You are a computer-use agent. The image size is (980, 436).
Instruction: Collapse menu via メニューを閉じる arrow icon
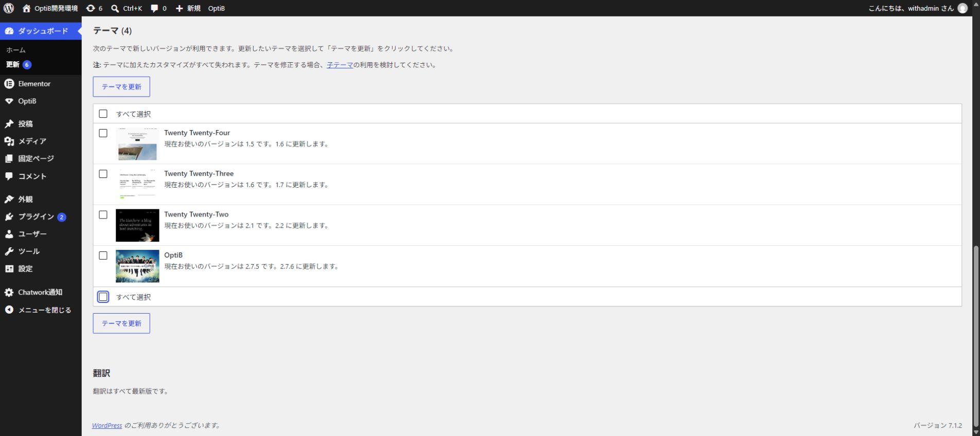pyautogui.click(x=9, y=310)
